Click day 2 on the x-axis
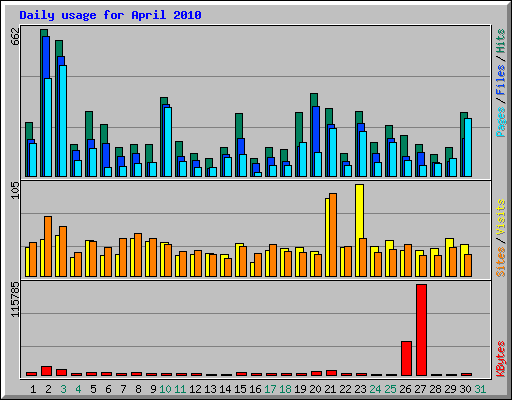 (48, 389)
